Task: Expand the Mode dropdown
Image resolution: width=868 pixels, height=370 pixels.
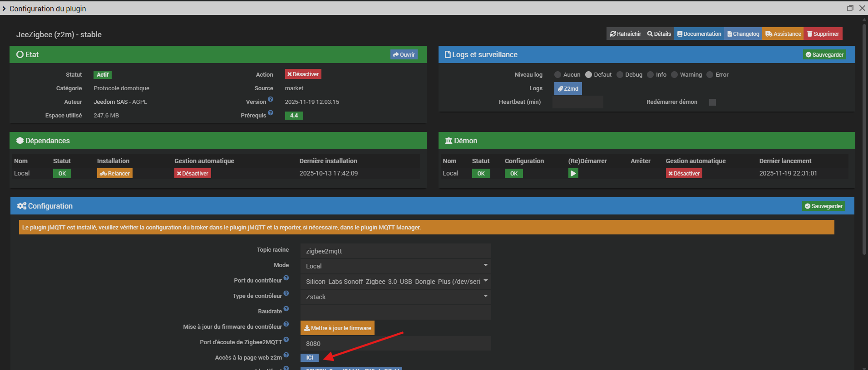Action: click(x=395, y=266)
